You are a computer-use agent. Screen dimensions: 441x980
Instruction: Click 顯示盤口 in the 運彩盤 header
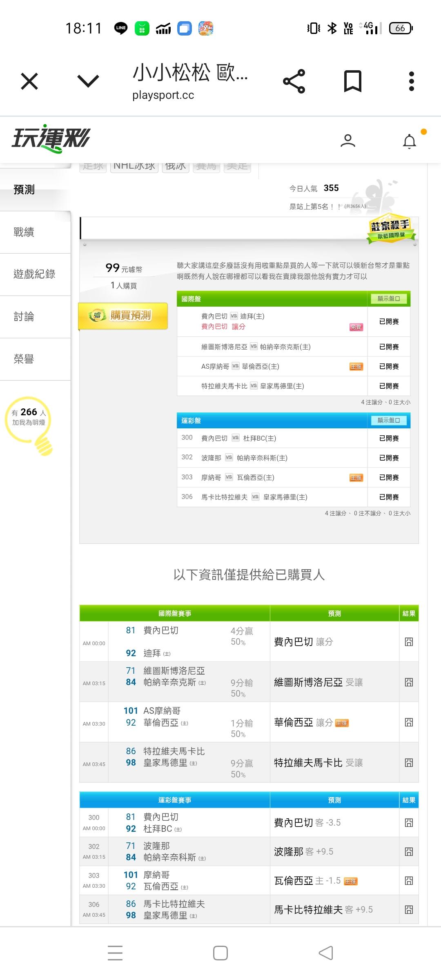[x=389, y=421]
